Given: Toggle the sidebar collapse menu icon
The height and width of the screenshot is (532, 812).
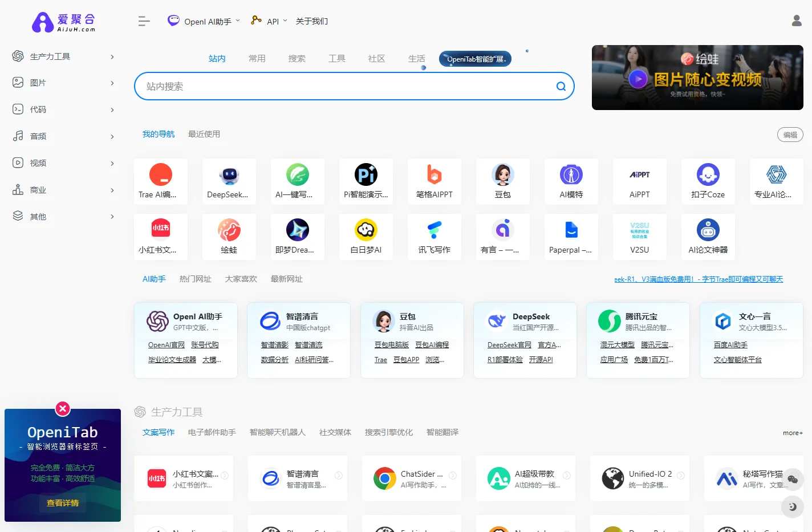Looking at the screenshot, I should click(144, 21).
